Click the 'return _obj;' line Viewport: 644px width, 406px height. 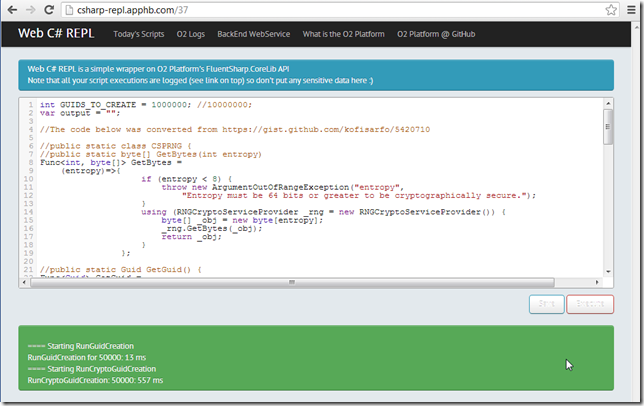coord(192,236)
